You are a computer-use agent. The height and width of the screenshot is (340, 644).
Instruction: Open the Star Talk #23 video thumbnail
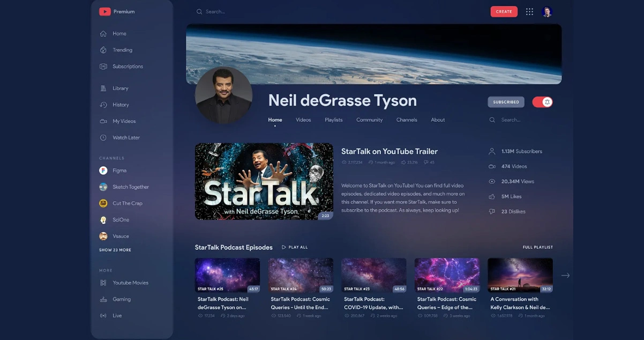374,275
